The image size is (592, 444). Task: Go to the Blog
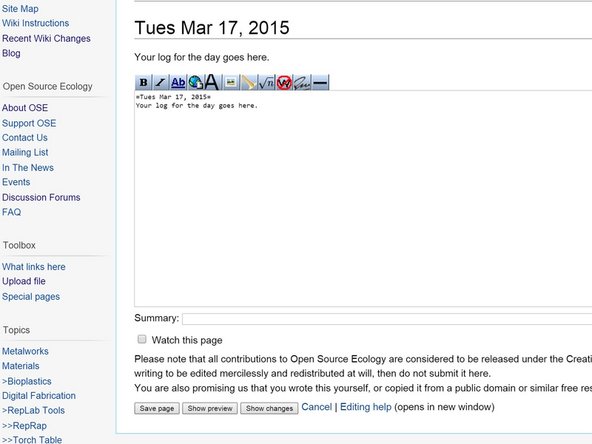click(x=11, y=53)
